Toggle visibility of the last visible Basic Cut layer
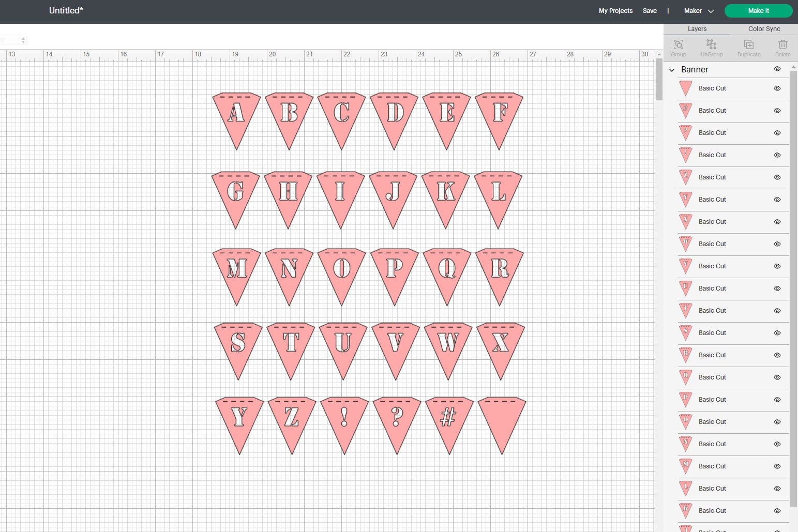798x532 pixels. point(777,510)
